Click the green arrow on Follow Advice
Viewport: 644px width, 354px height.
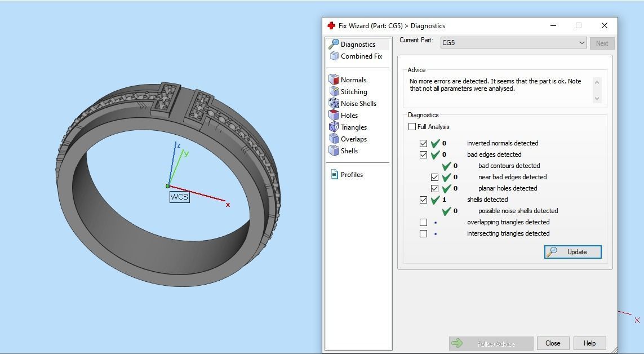pos(457,343)
